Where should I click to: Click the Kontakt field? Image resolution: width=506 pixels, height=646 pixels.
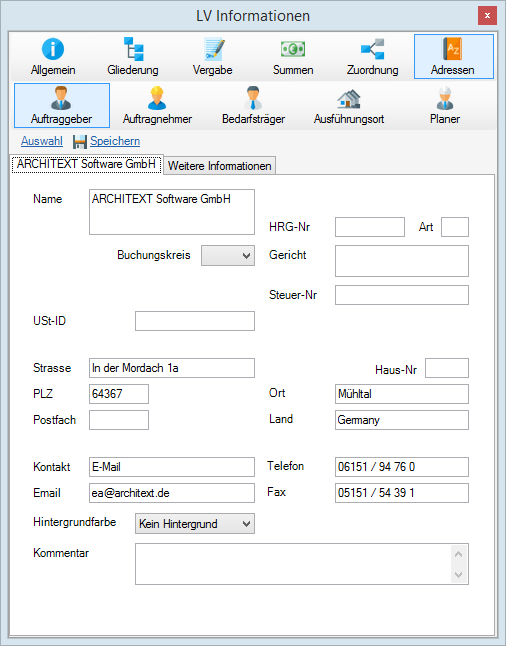click(x=172, y=467)
